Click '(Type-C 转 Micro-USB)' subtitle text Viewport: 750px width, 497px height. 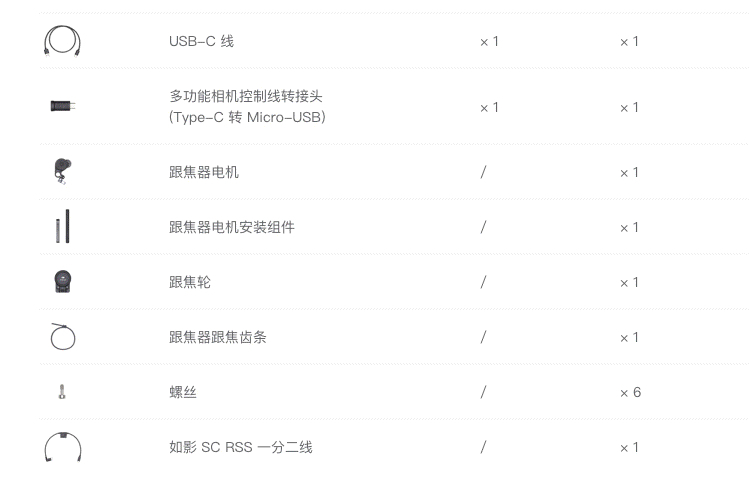pyautogui.click(x=247, y=117)
